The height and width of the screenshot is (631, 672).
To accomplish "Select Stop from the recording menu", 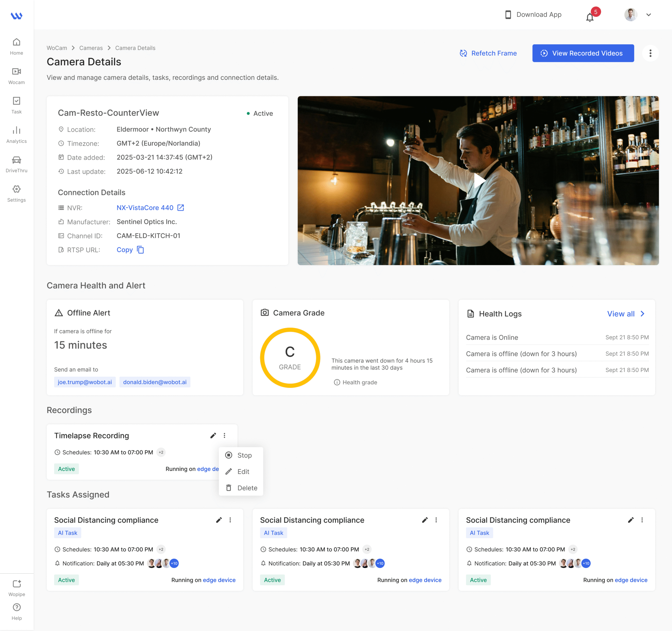I will (241, 455).
